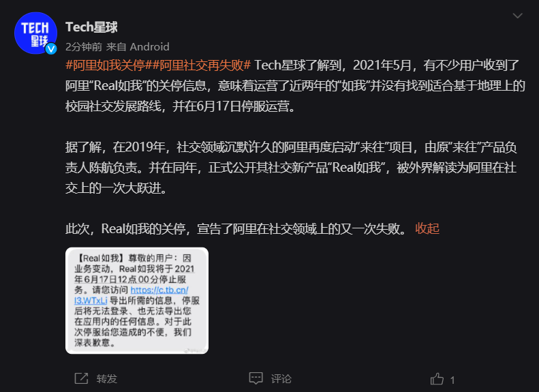Collapse the post with 收起
This screenshot has height=392, width=539.
(427, 228)
